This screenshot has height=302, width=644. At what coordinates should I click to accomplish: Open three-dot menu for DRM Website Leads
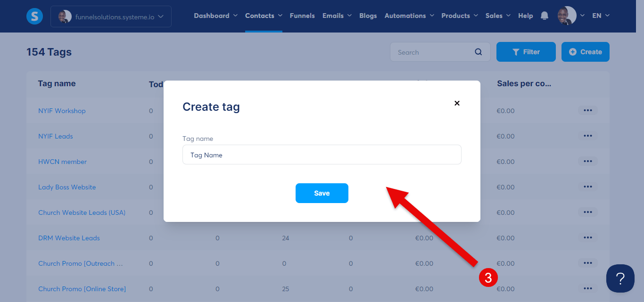pyautogui.click(x=588, y=237)
